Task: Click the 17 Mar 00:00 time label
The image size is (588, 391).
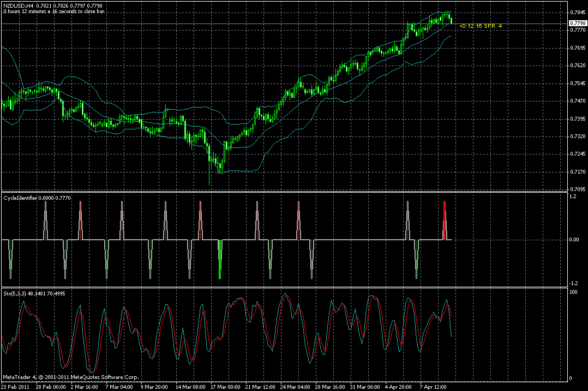Action: point(225,387)
